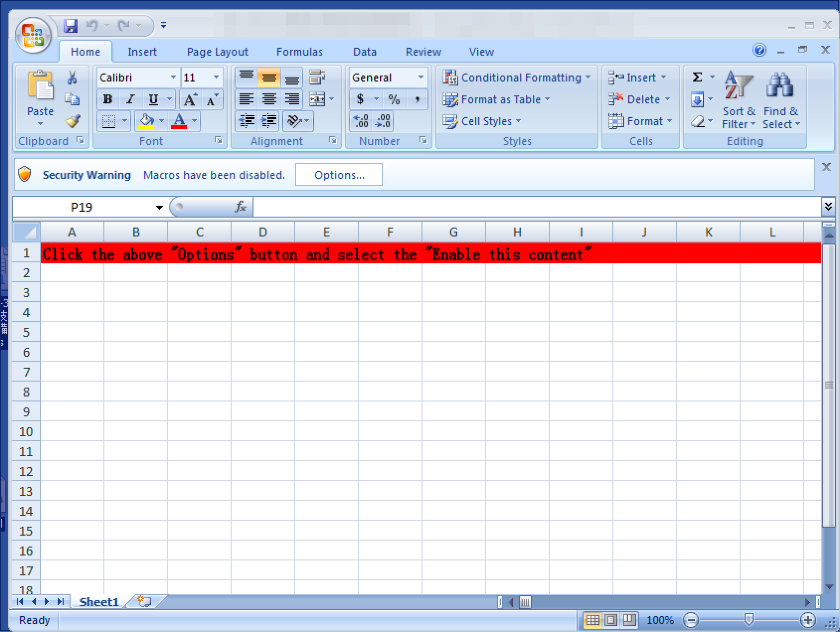
Task: Click the Save floppy disk icon
Action: tap(71, 26)
